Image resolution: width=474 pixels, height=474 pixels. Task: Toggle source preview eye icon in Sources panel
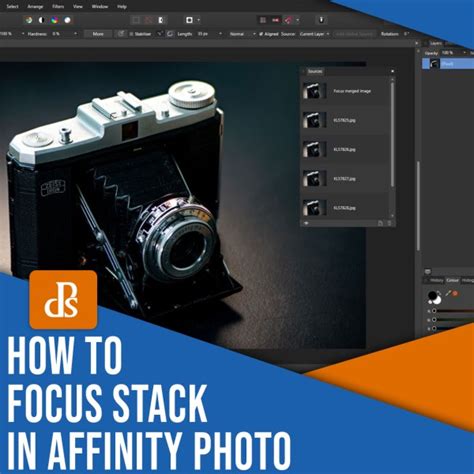(x=306, y=223)
